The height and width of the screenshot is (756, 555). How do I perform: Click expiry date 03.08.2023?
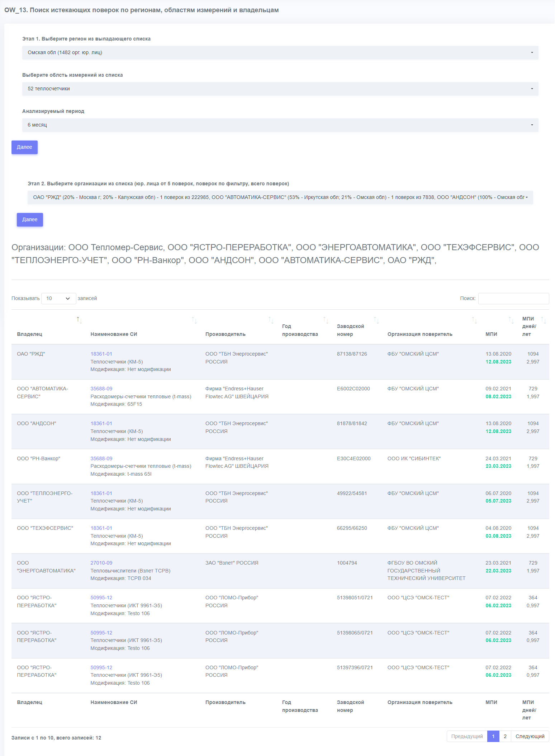pyautogui.click(x=498, y=536)
